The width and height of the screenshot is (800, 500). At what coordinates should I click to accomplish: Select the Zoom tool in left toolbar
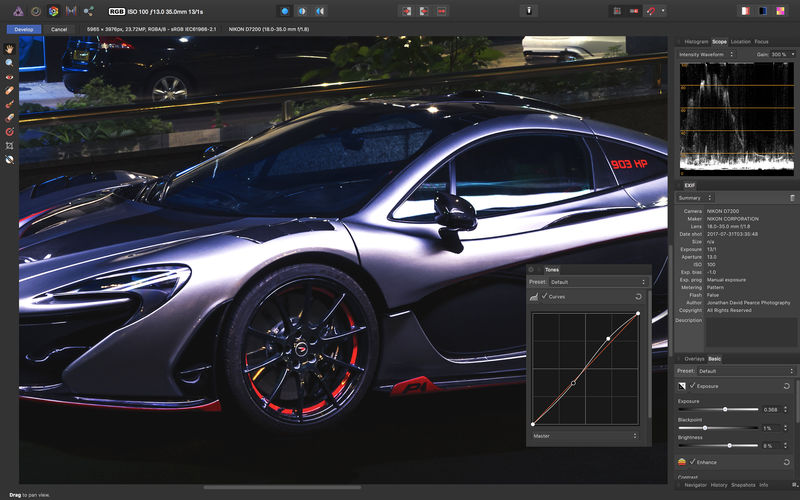(x=9, y=62)
